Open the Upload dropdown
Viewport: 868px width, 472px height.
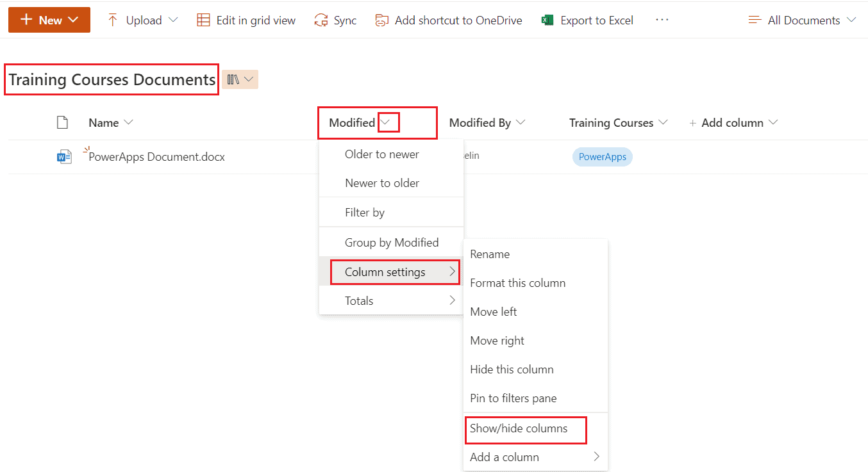pyautogui.click(x=142, y=20)
